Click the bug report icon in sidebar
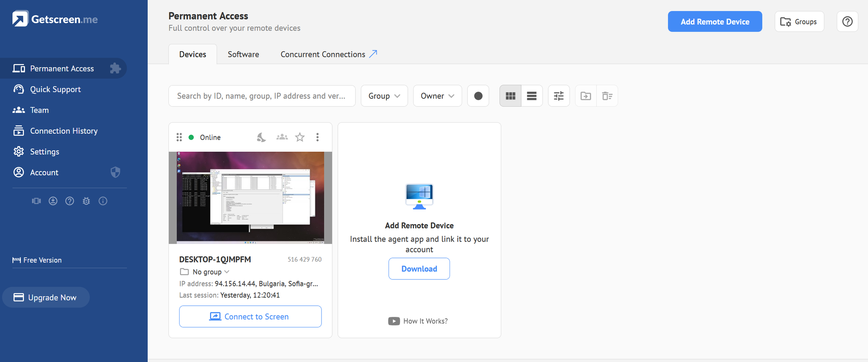The width and height of the screenshot is (868, 362). tap(86, 201)
